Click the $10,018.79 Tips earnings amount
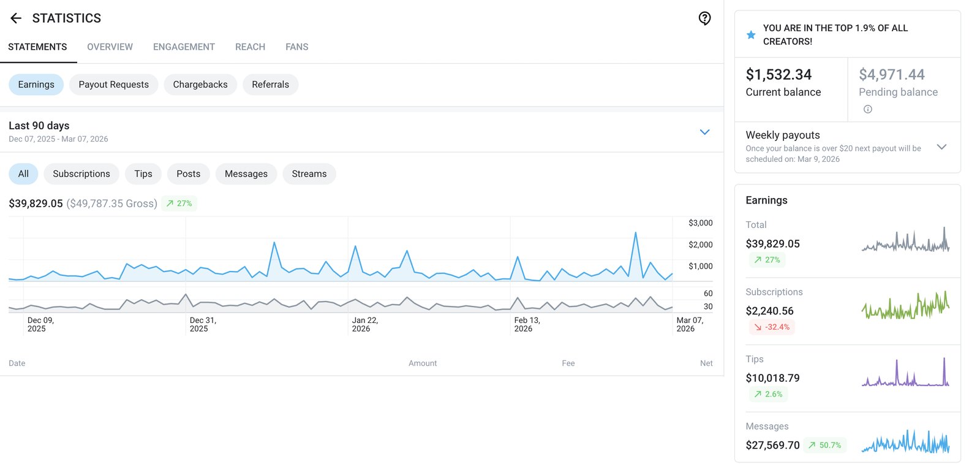This screenshot has width=980, height=464. tap(772, 378)
